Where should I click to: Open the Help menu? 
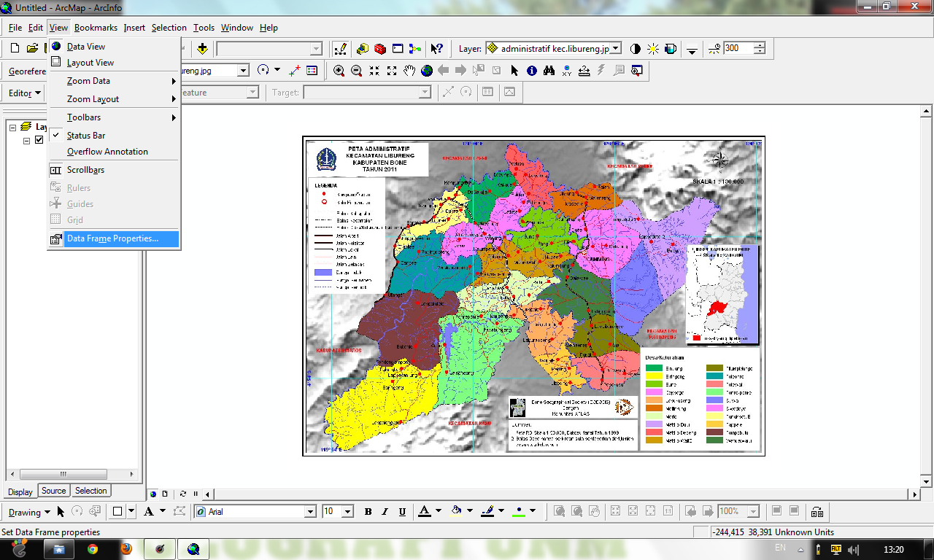click(269, 28)
